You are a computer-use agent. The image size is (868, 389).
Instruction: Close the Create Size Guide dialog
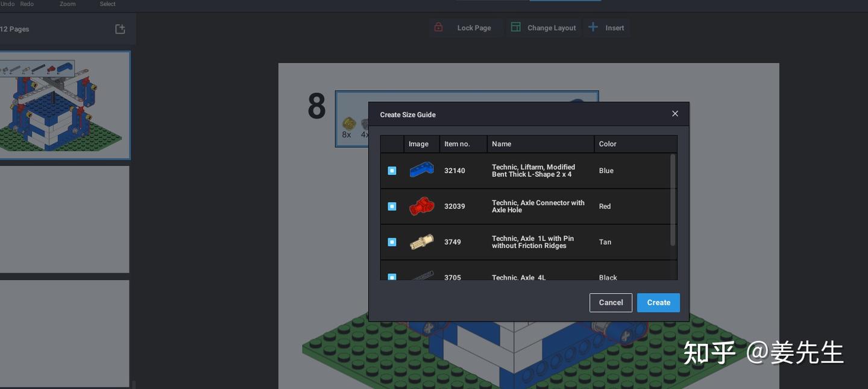tap(675, 113)
